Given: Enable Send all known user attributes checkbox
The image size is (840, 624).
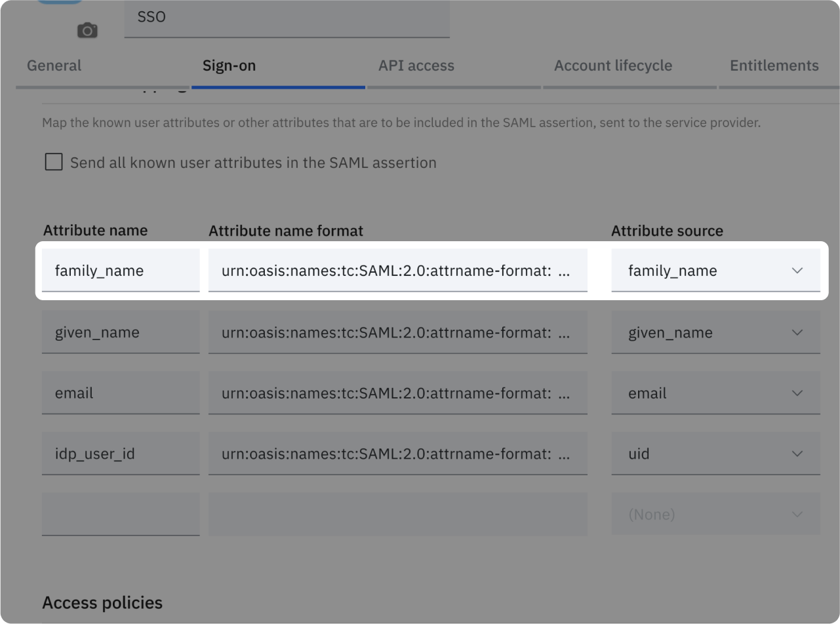Looking at the screenshot, I should pyautogui.click(x=54, y=162).
